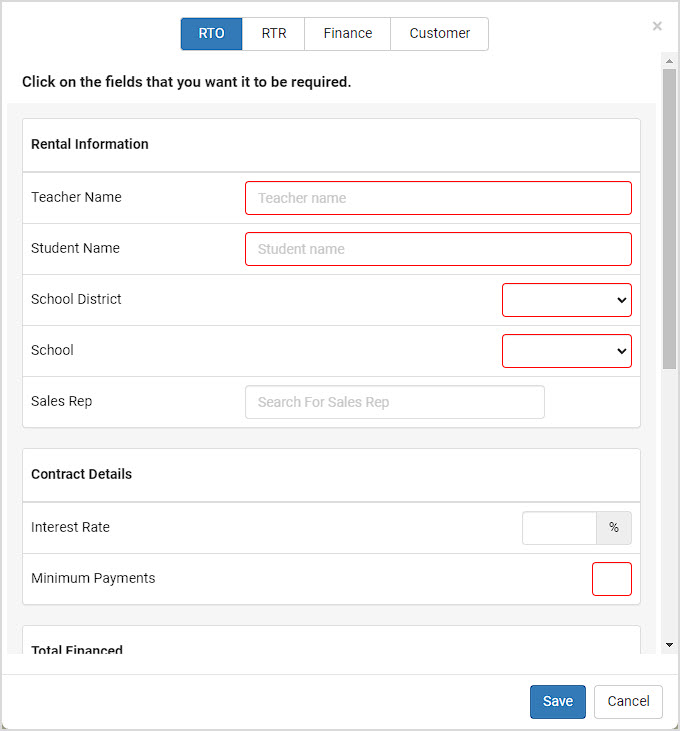Image resolution: width=680 pixels, height=731 pixels.
Task: Open the Finance tab
Action: (348, 34)
